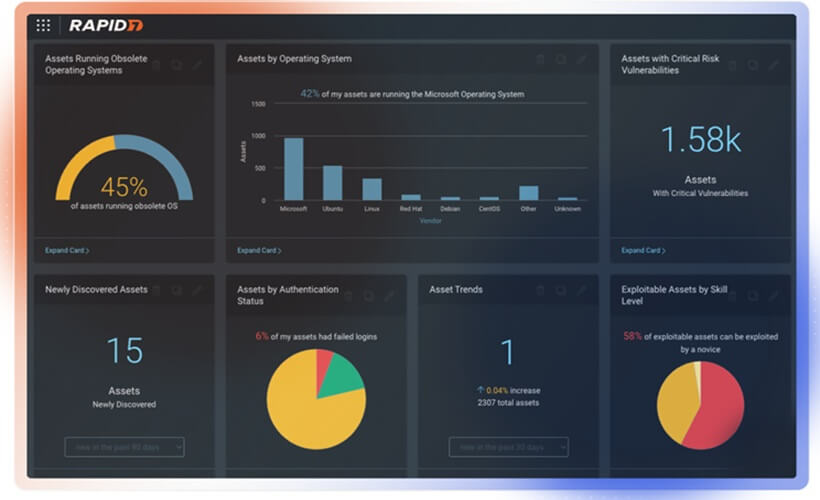Click the 15 newly discovered assets number

point(124,350)
